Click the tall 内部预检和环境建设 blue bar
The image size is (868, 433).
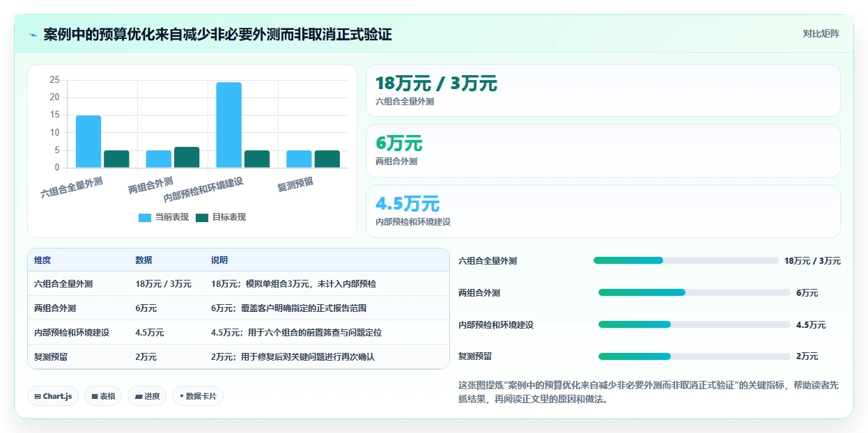pos(229,125)
